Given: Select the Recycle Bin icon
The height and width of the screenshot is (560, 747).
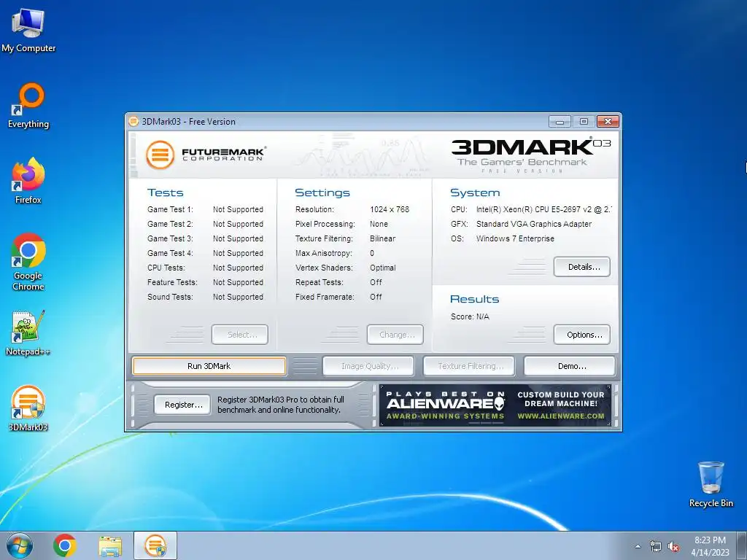Looking at the screenshot, I should (711, 485).
